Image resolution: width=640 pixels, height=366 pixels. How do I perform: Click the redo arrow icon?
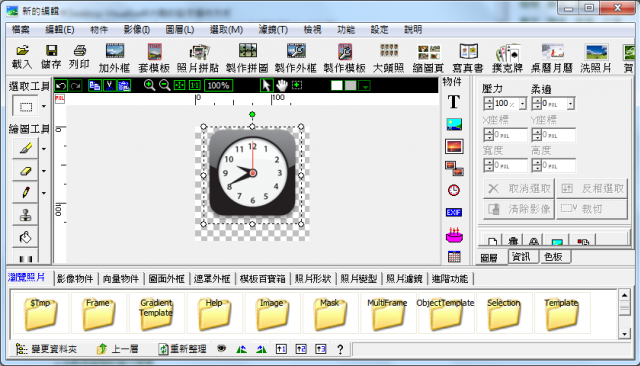[x=76, y=85]
